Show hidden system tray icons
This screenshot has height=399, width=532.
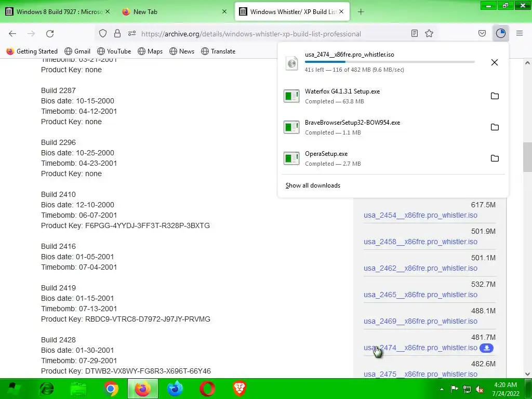[442, 389]
